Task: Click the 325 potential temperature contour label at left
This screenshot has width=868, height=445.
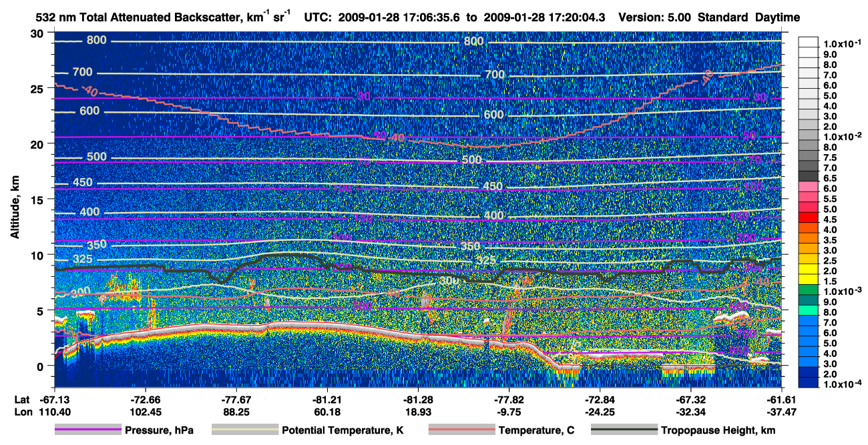Action: 83,259
